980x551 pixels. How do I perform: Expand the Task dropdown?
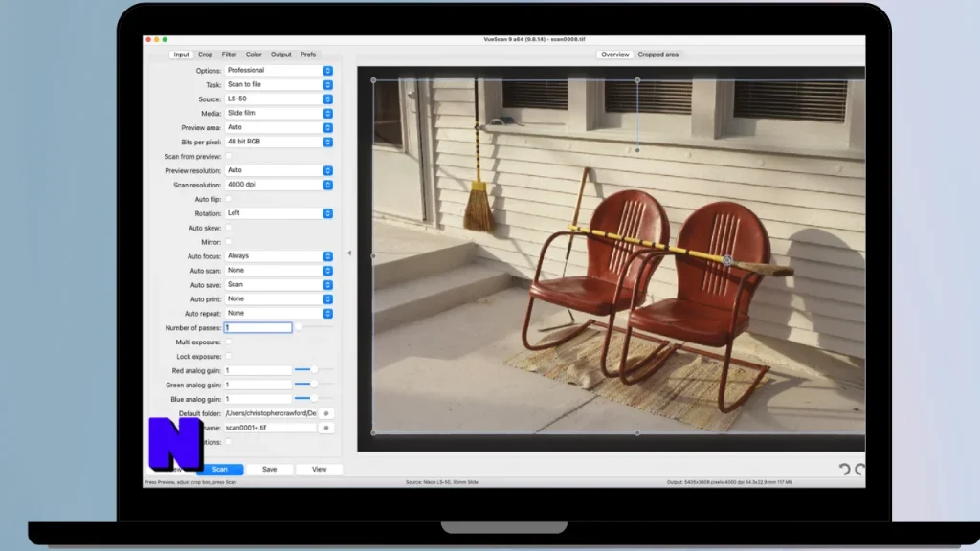pyautogui.click(x=278, y=84)
